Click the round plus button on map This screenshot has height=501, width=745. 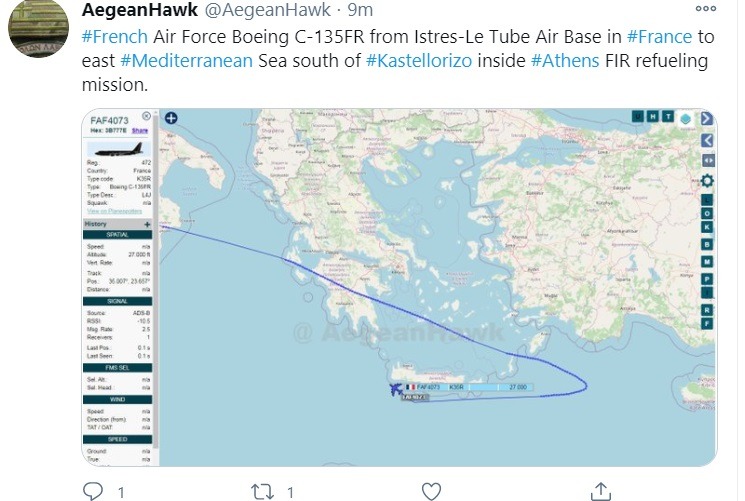point(171,118)
